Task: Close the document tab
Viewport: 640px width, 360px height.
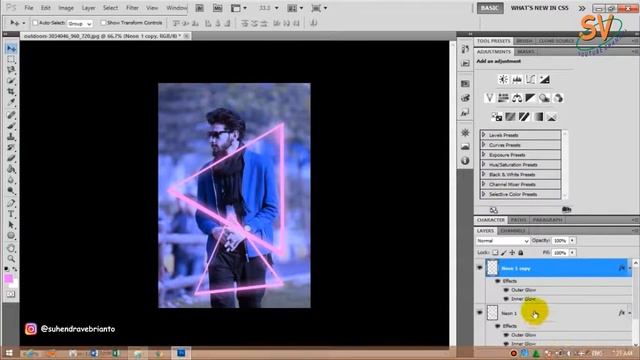Action: coord(186,36)
